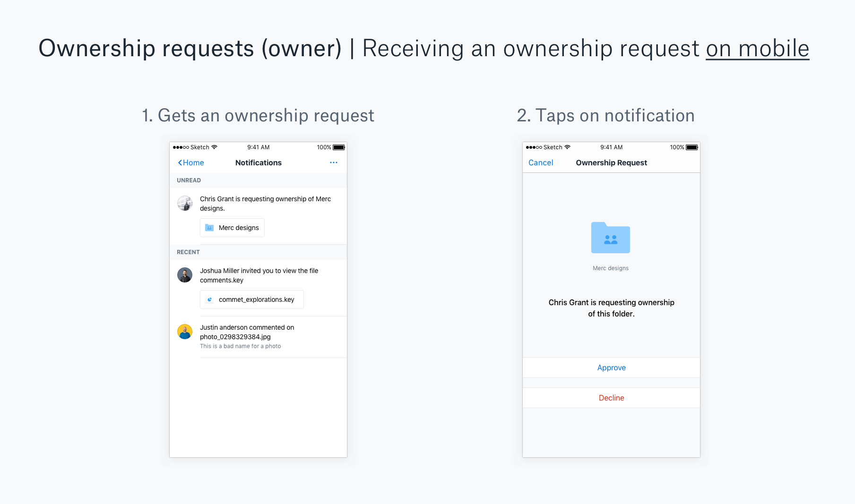Open the Merc designs attachment chip
855x504 pixels.
[x=232, y=227]
